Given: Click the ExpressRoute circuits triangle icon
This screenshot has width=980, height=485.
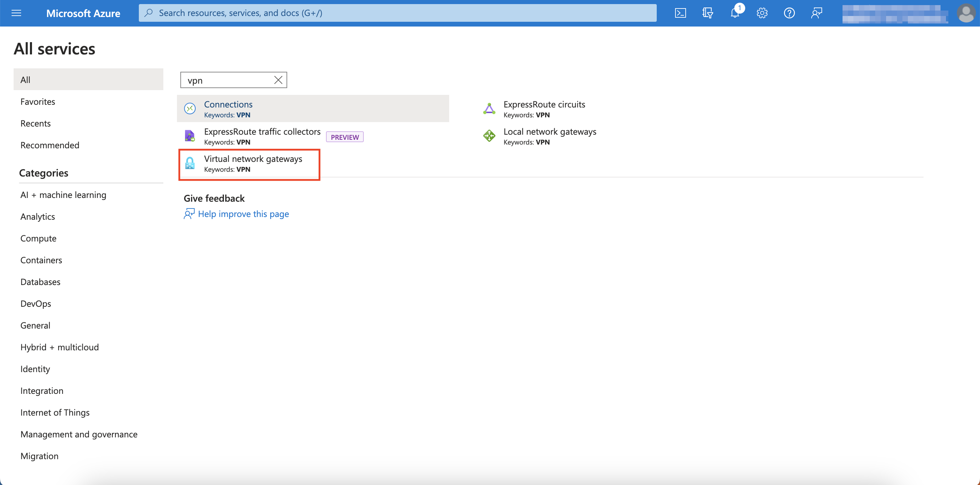Looking at the screenshot, I should coord(489,108).
